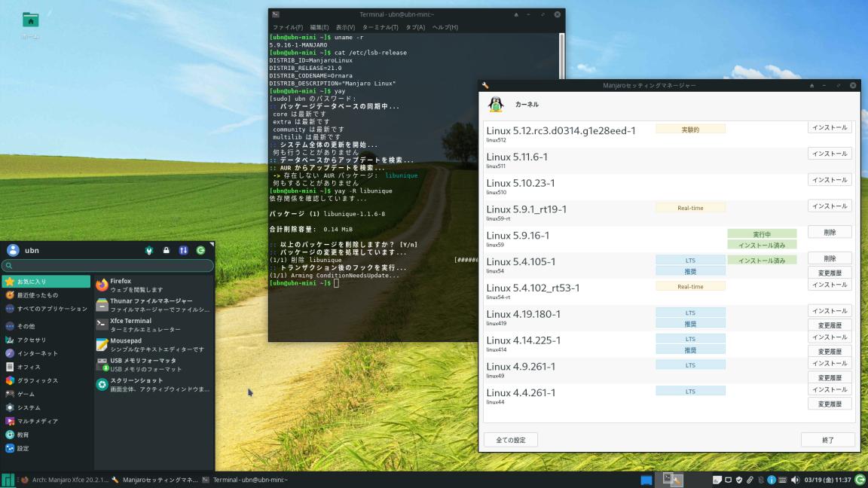The image size is (868, 488).
Task: Open ファイル(F) menu in Terminal
Action: (287, 27)
